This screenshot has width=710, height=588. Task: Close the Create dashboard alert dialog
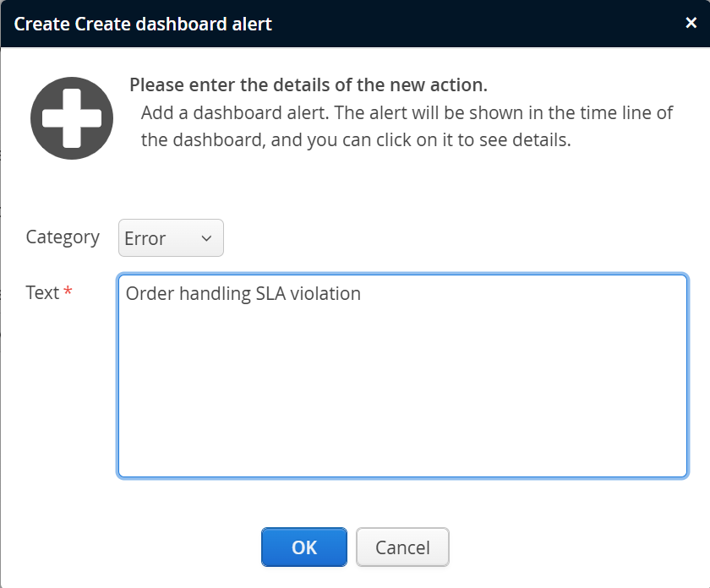pyautogui.click(x=691, y=23)
